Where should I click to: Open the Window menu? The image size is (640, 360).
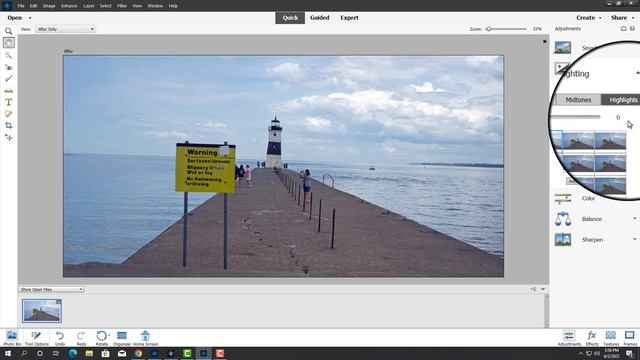pyautogui.click(x=155, y=6)
